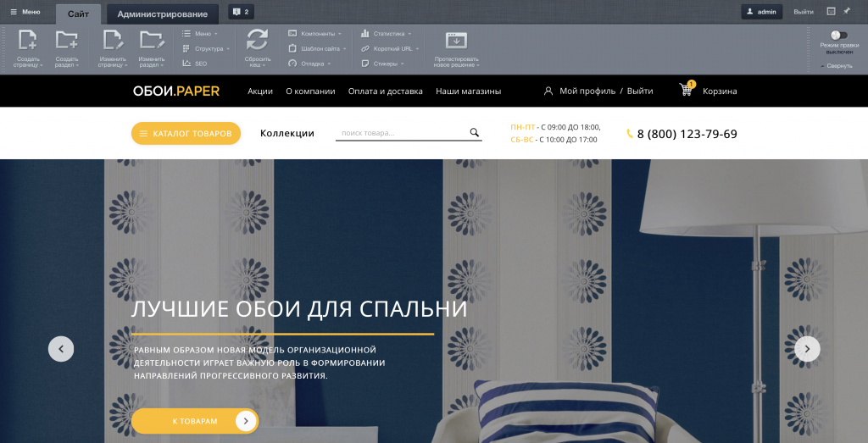Click the Коллекции link

click(x=287, y=133)
